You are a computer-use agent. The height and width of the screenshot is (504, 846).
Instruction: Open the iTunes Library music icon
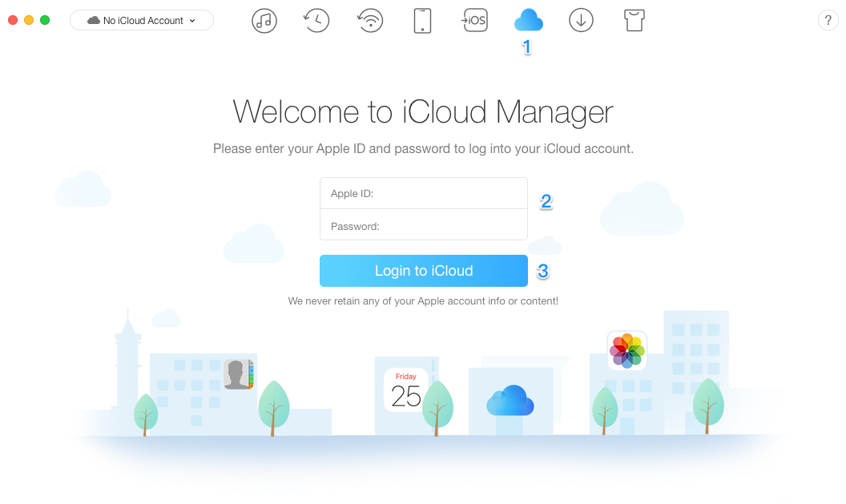coord(264,21)
